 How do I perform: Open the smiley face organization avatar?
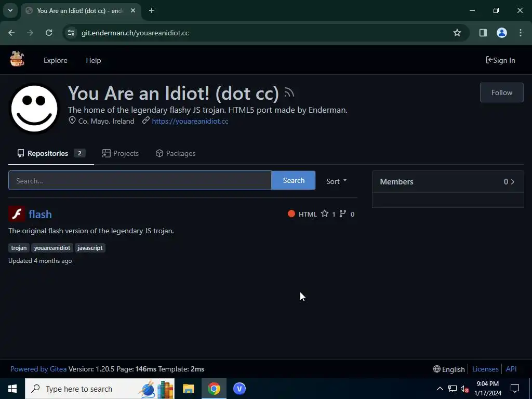[x=34, y=109]
